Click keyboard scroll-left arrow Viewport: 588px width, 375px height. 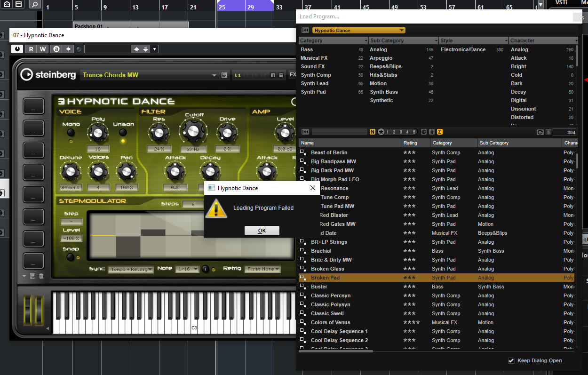47,329
